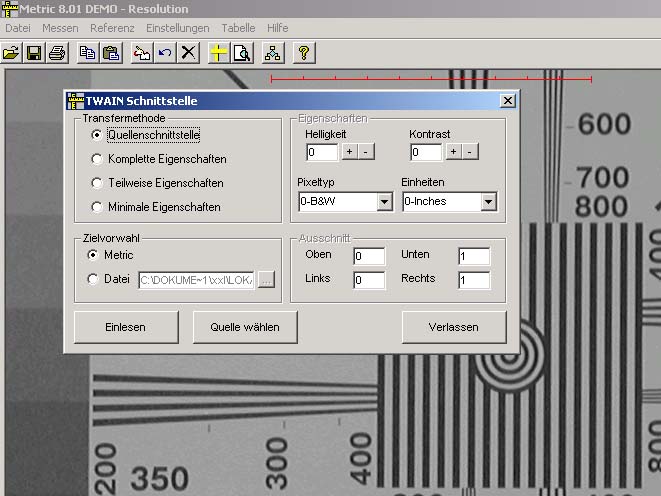The image size is (661, 496).
Task: Open the 0-B&W Pixeltyp combo box
Action: point(345,202)
